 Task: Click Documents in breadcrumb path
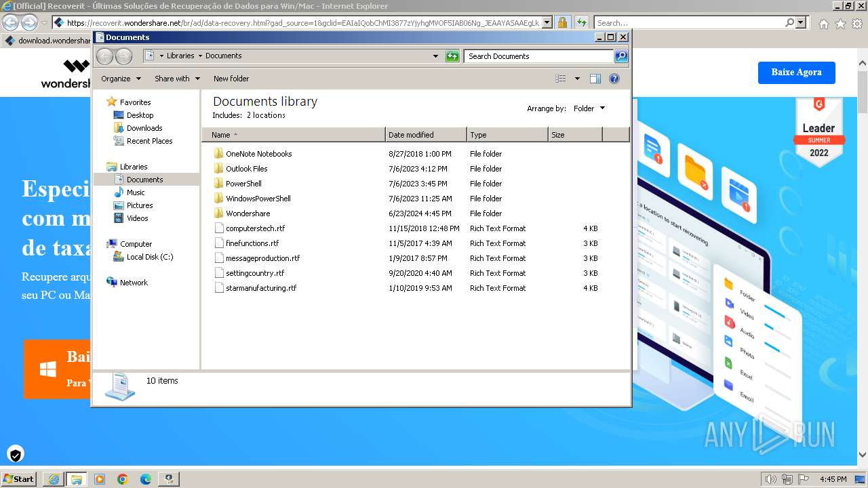pyautogui.click(x=224, y=56)
